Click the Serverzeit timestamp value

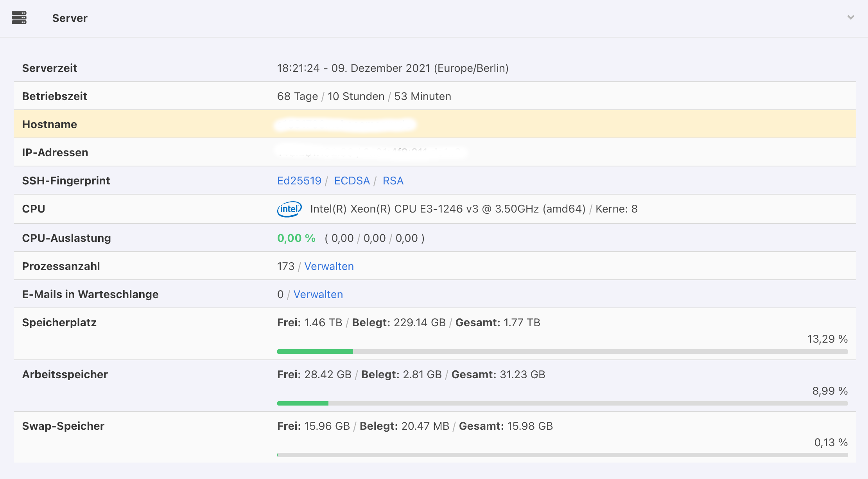click(x=393, y=68)
